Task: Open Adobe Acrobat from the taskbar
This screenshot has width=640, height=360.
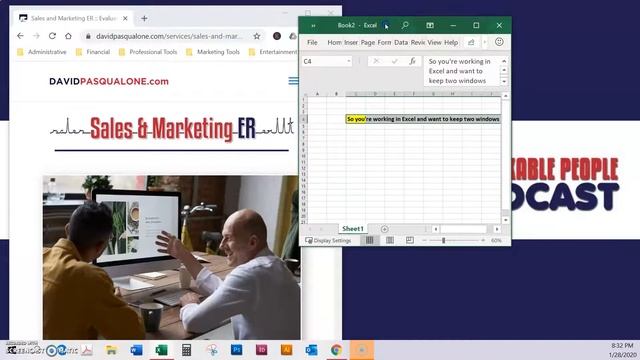Action: (87, 350)
